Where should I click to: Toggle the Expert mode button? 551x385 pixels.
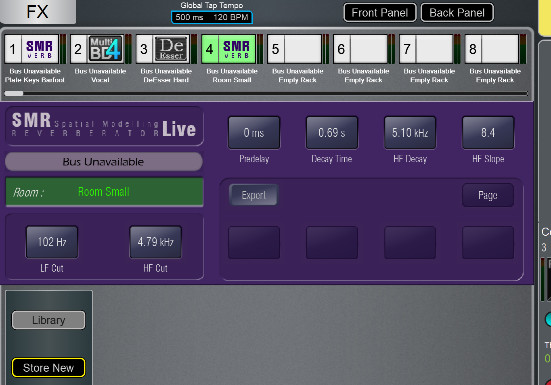tap(253, 195)
